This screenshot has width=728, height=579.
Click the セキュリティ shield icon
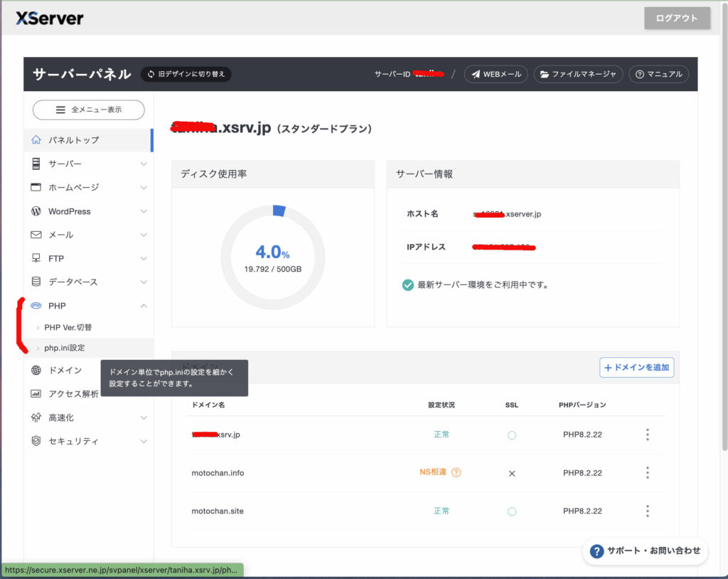[x=36, y=441]
